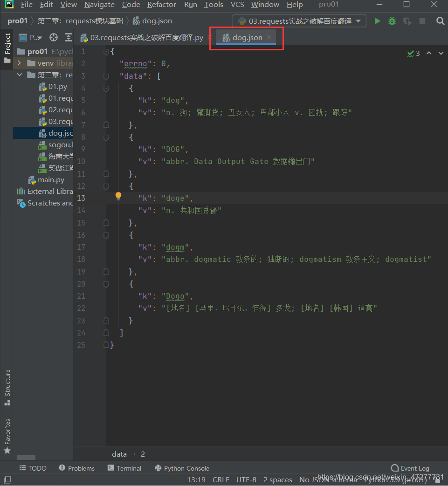Click pro01 breadcrumb in navigation bar
Image resolution: width=448 pixels, height=486 pixels.
pyautogui.click(x=17, y=21)
